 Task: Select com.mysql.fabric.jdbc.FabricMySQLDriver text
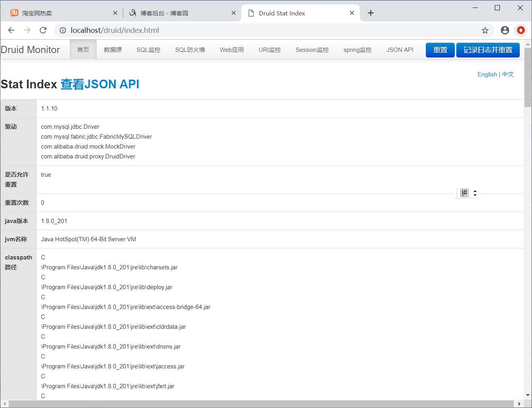click(96, 137)
